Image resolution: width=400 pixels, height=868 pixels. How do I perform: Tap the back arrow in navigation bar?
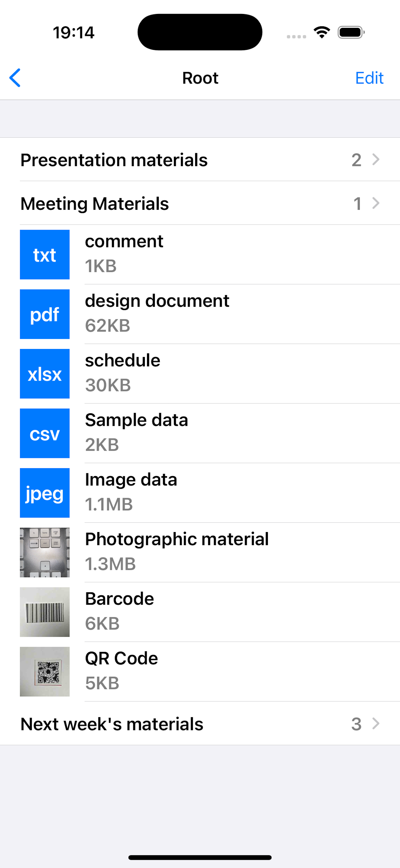pos(15,78)
